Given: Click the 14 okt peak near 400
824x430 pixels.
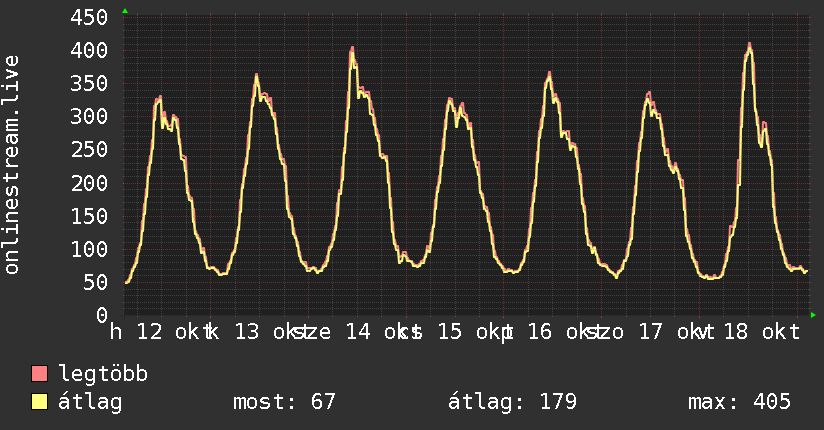Looking at the screenshot, I should [353, 49].
